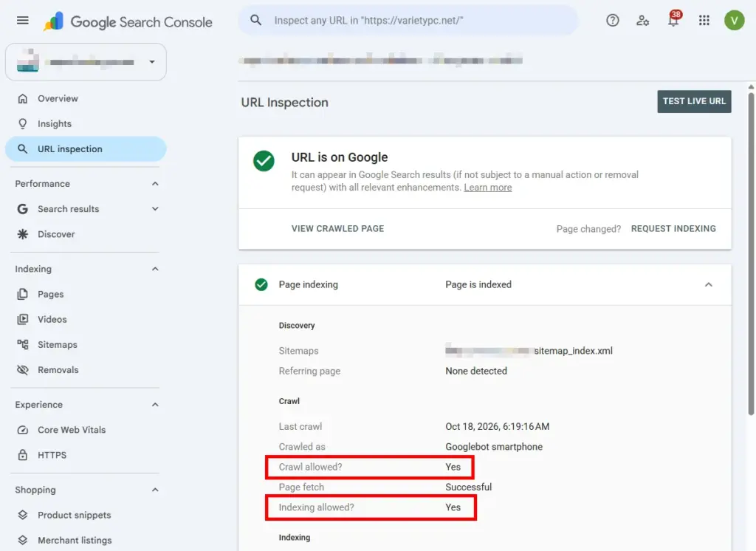
Task: Click the Google G Search results icon
Action: click(x=23, y=209)
